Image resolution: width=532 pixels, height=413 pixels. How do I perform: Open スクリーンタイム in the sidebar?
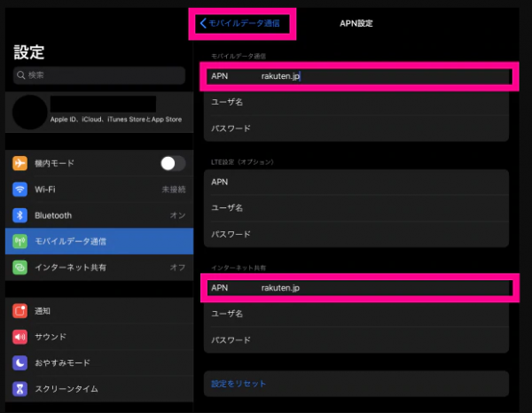[99, 389]
